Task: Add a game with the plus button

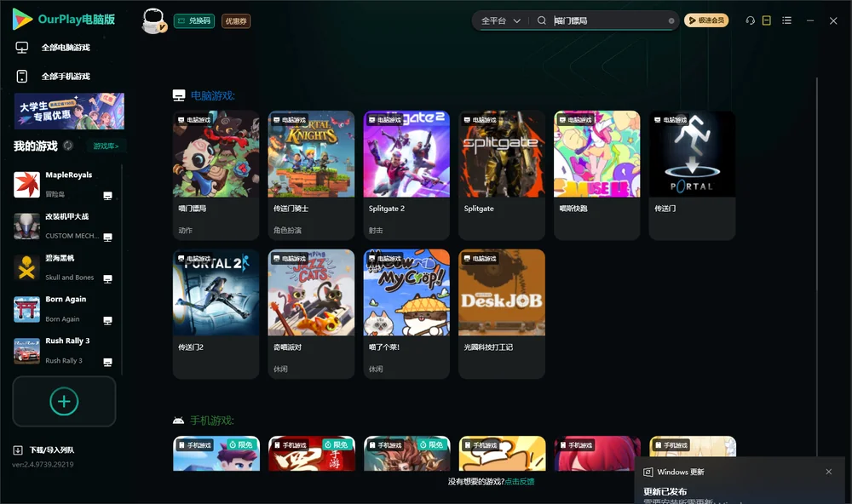Action: point(64,401)
